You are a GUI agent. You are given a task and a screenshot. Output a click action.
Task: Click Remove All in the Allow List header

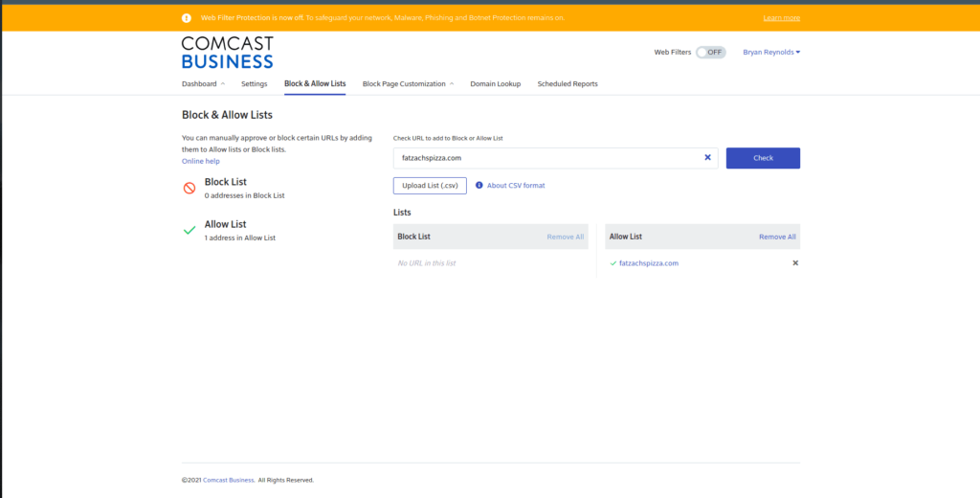click(x=777, y=237)
